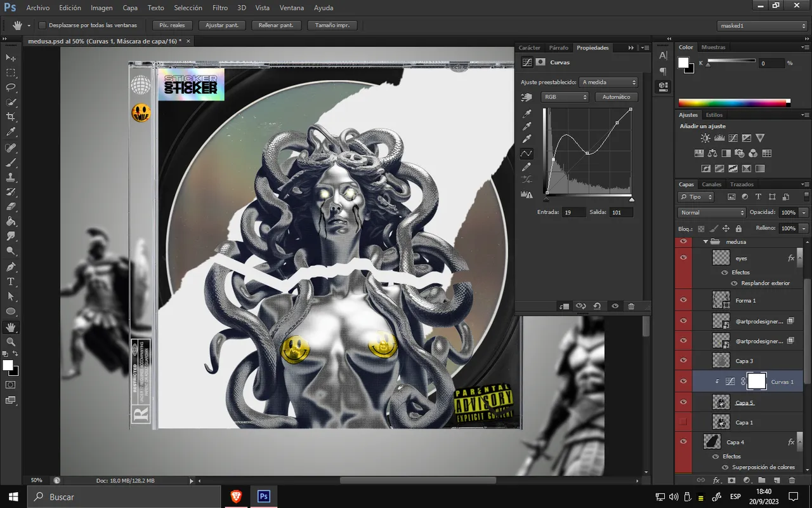Open the Ajuste preestablecido dropdown
Viewport: 812px width, 508px height.
pos(608,83)
